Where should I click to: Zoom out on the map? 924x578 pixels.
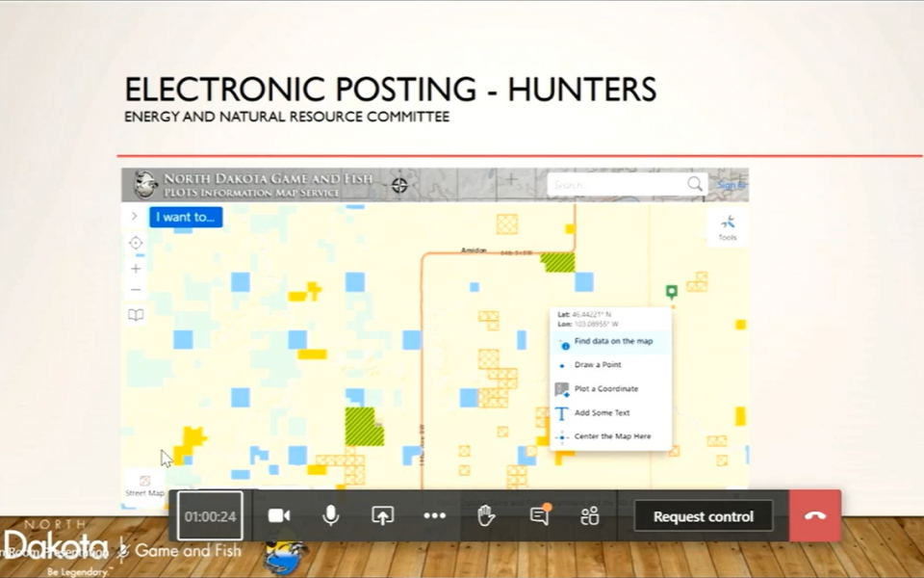click(136, 290)
